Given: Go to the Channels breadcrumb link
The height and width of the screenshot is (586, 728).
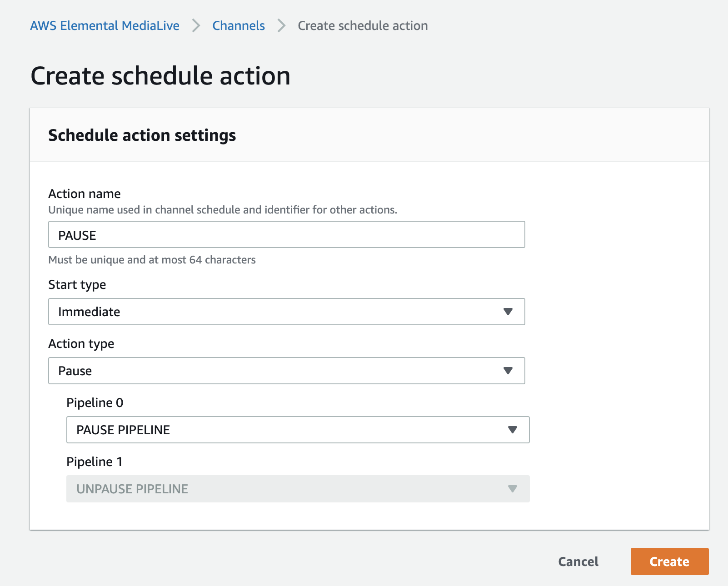Looking at the screenshot, I should [239, 26].
